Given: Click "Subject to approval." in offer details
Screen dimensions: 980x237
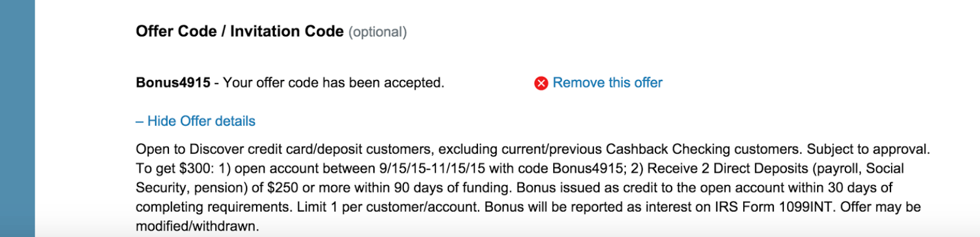Looking at the screenshot, I should pos(868,149).
